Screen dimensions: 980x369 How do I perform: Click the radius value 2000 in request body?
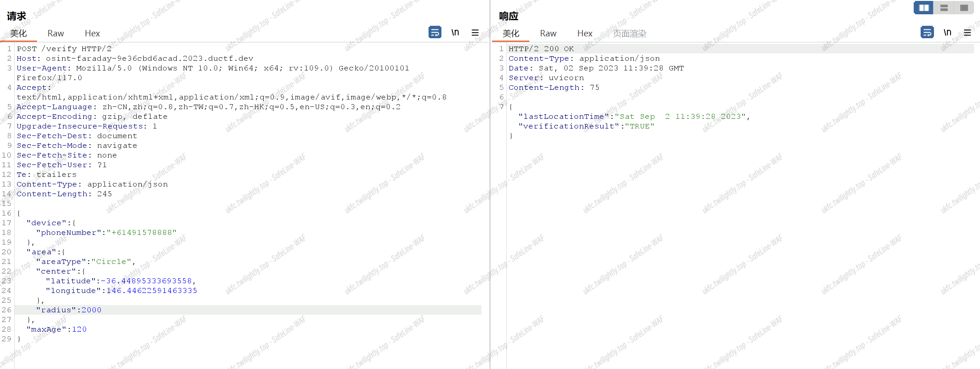[x=91, y=310]
